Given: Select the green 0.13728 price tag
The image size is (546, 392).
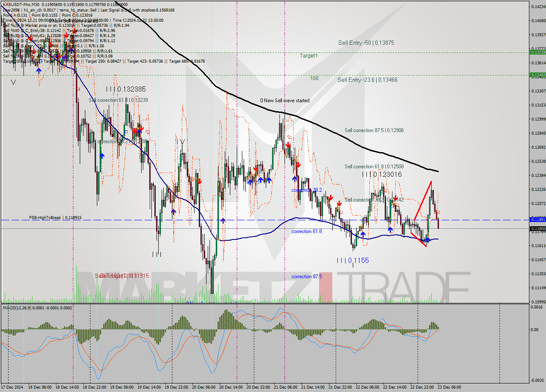Looking at the screenshot, I should pos(537,52).
